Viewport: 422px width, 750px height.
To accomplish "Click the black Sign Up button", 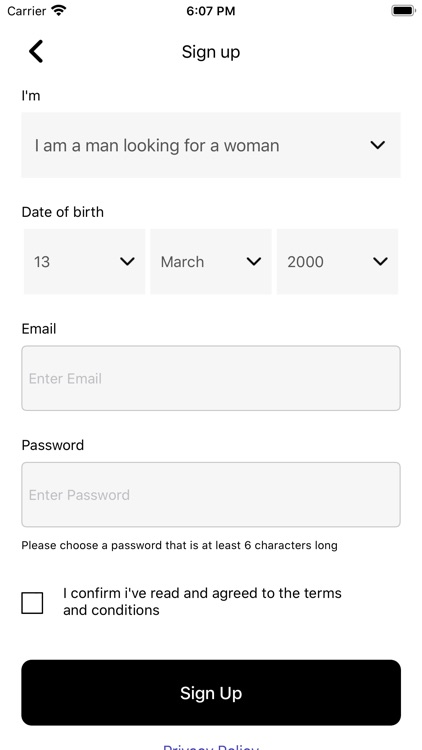I will pos(211,693).
